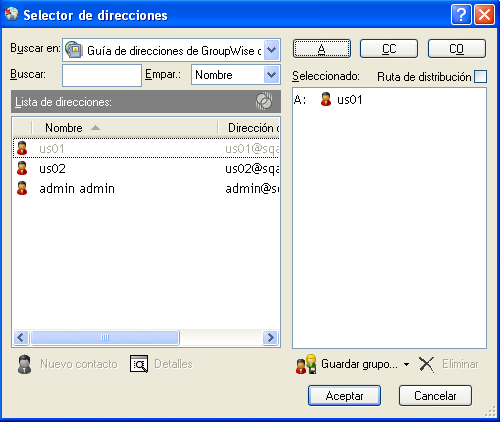
Task: Sort by the Nombre column header
Action: click(x=125, y=128)
